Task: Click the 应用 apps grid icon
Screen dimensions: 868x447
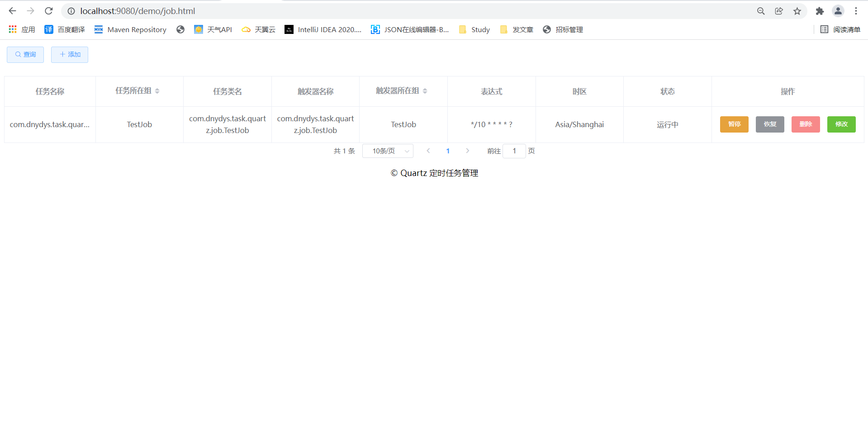Action: 12,29
